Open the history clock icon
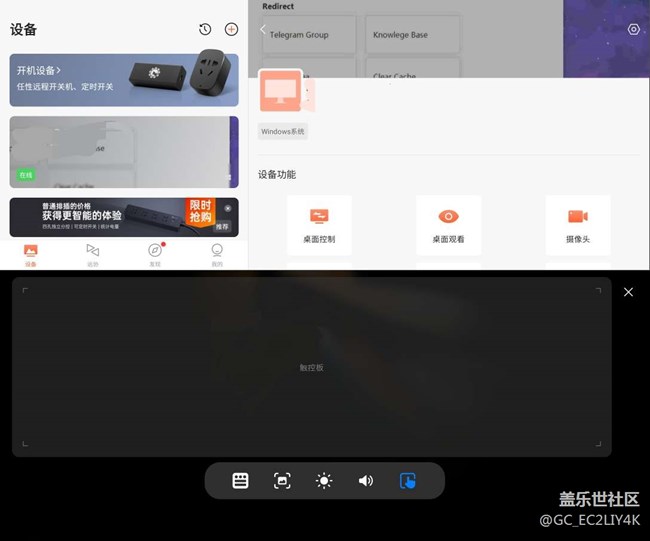The image size is (650, 541). [205, 30]
